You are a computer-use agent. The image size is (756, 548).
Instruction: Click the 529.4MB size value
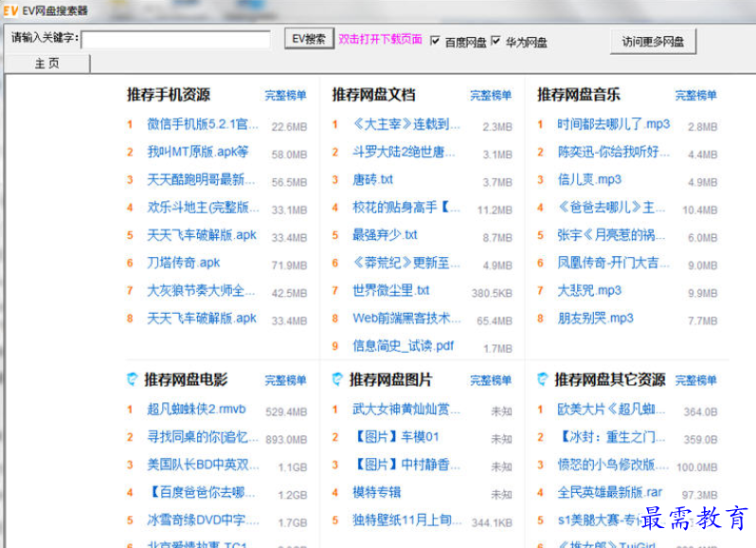pos(286,412)
